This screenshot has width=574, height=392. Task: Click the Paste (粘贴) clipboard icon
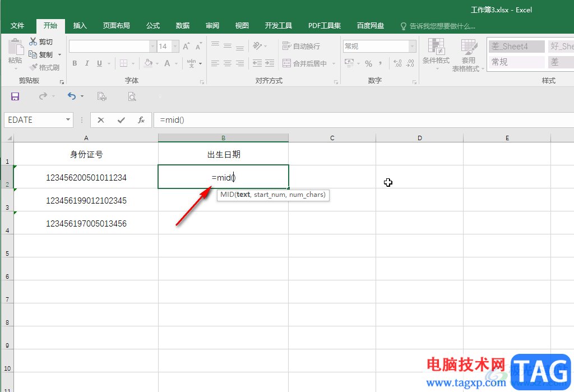(x=15, y=47)
